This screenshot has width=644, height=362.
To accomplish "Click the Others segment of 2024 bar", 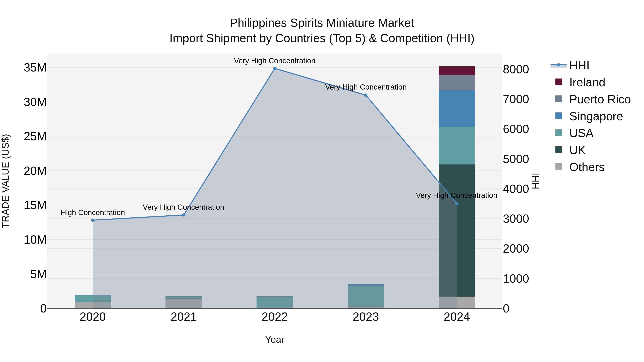I will pyautogui.click(x=457, y=302).
